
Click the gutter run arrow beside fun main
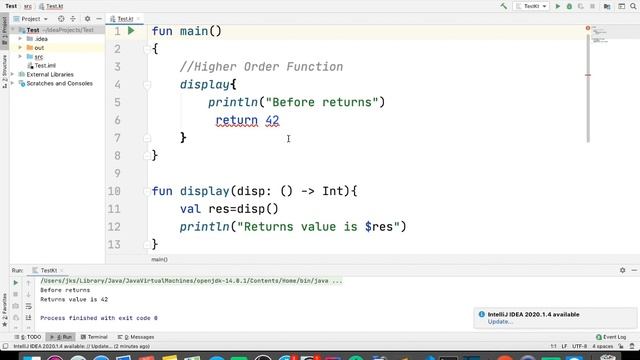click(131, 31)
